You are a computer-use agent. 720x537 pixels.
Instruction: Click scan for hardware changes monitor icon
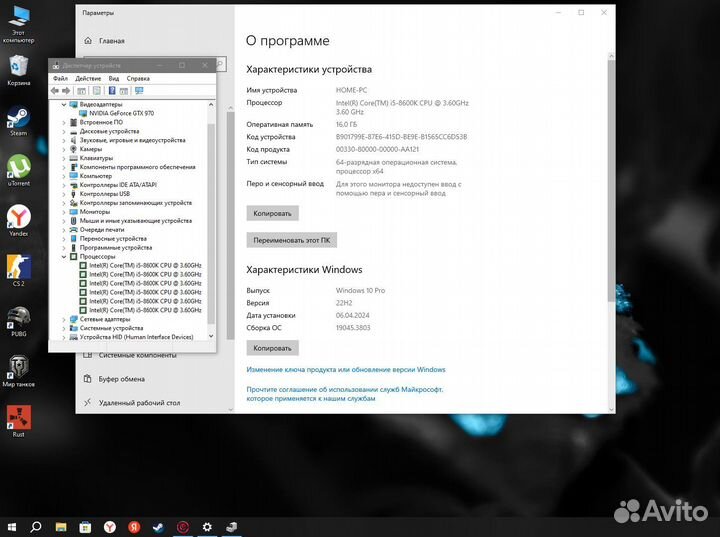pos(139,91)
